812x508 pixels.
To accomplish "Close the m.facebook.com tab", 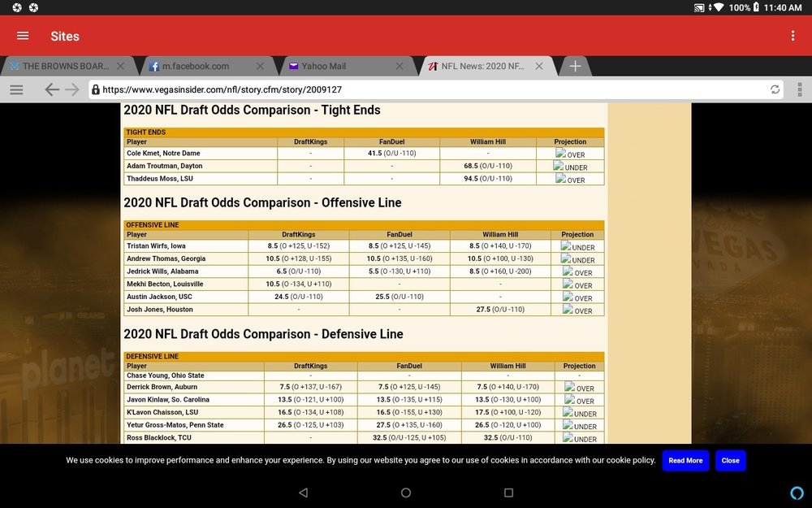I will point(260,66).
